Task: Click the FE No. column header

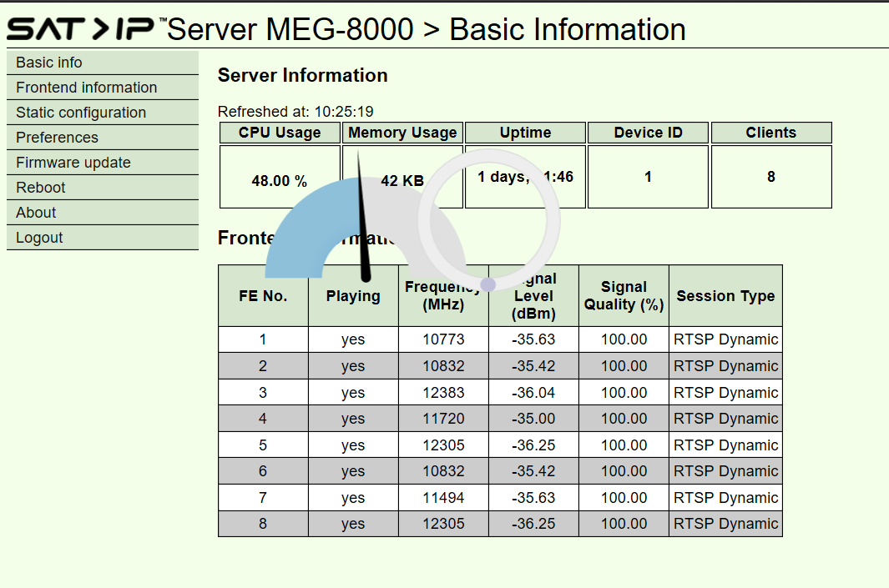Action: click(263, 296)
